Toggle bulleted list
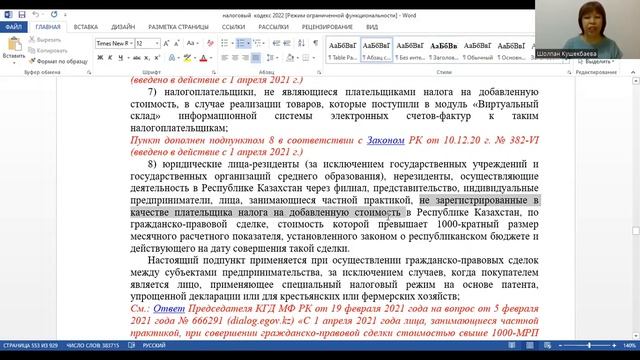 click(x=224, y=43)
